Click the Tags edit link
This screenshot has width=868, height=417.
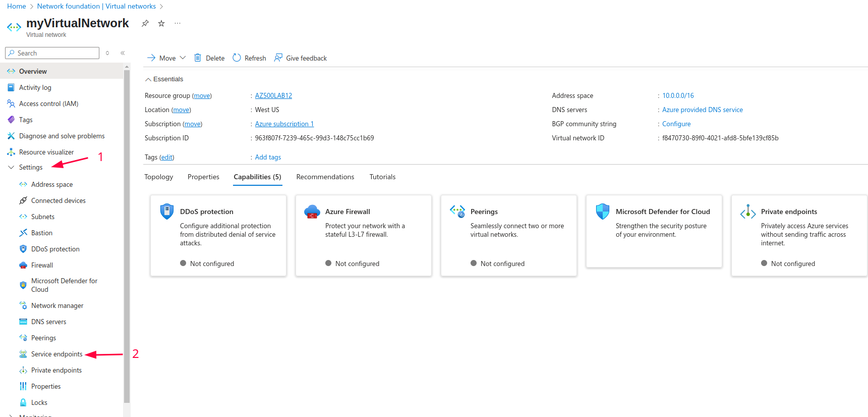tap(167, 157)
